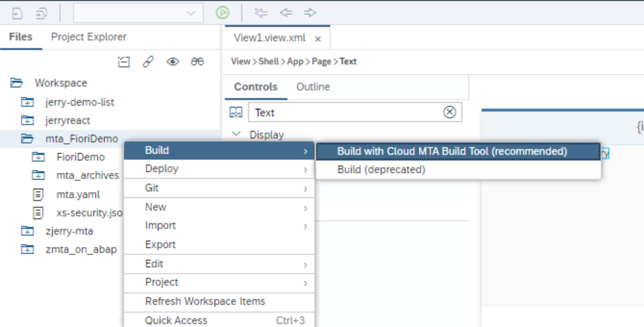Image resolution: width=644 pixels, height=327 pixels.
Task: Toggle show hidden files eye icon
Action: 172,62
